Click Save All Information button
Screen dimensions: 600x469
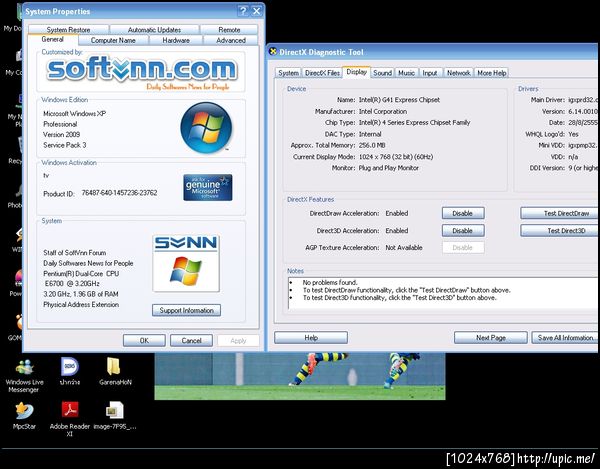click(566, 338)
